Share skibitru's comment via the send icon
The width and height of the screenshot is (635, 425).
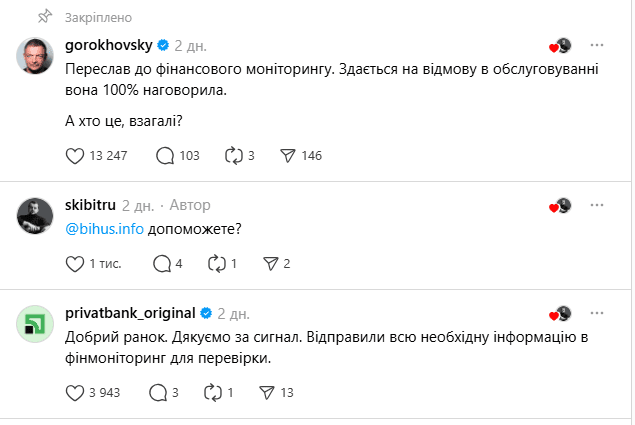coord(269,264)
